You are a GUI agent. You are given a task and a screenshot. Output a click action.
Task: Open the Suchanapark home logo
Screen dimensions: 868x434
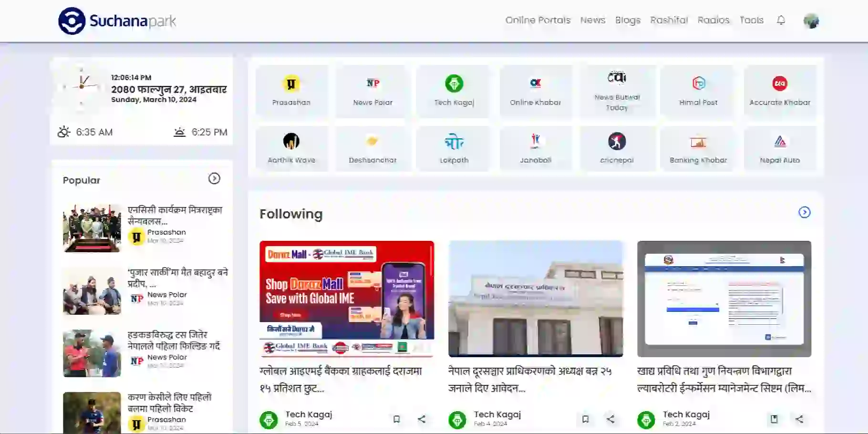pos(117,21)
